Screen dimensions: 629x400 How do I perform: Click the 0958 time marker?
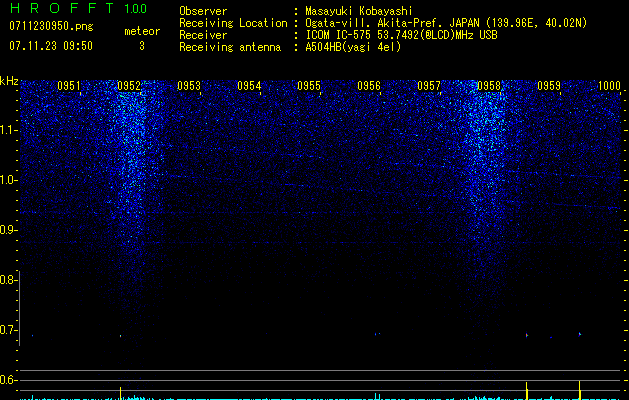pyautogui.click(x=489, y=86)
